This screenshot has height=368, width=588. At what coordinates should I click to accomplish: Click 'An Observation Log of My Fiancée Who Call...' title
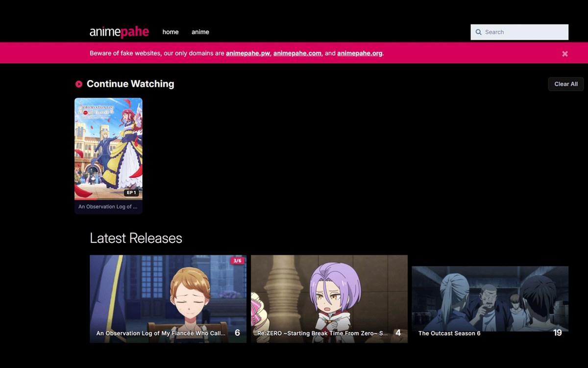[161, 333]
